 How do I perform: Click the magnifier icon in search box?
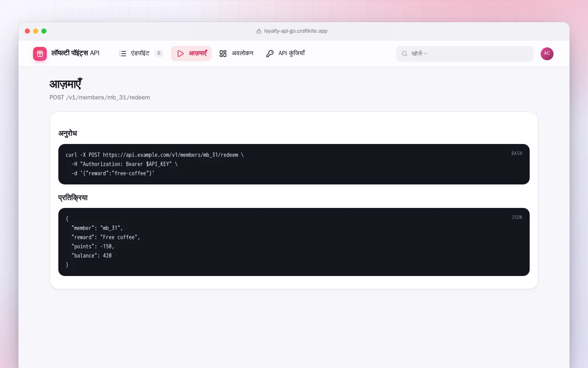coord(405,54)
